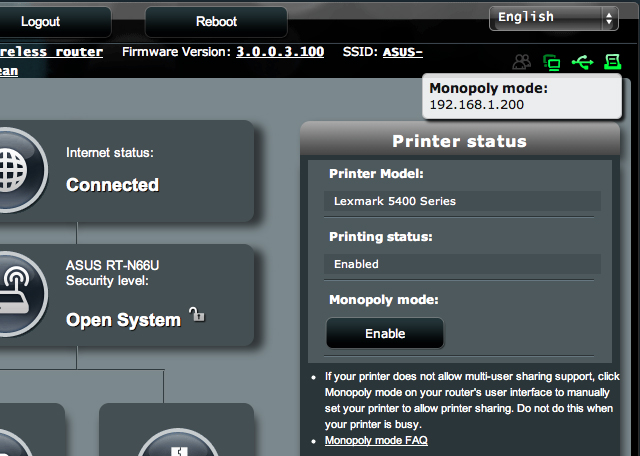Click the green USB status icon

pyautogui.click(x=582, y=62)
